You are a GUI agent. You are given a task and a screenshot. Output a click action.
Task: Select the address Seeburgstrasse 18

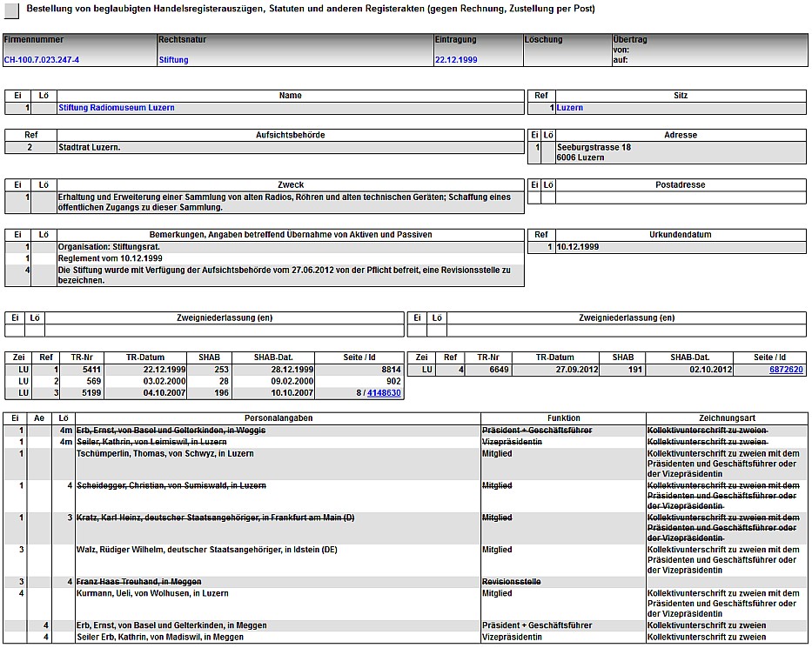tap(594, 148)
